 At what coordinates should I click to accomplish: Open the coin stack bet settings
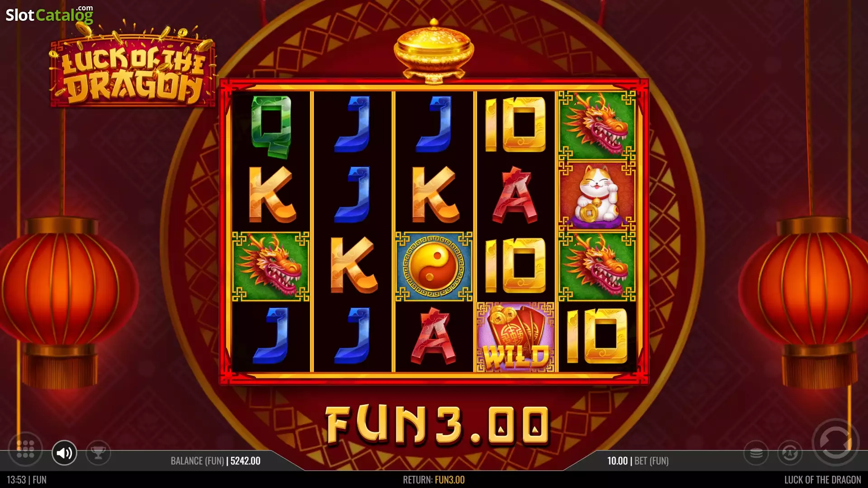point(756,452)
